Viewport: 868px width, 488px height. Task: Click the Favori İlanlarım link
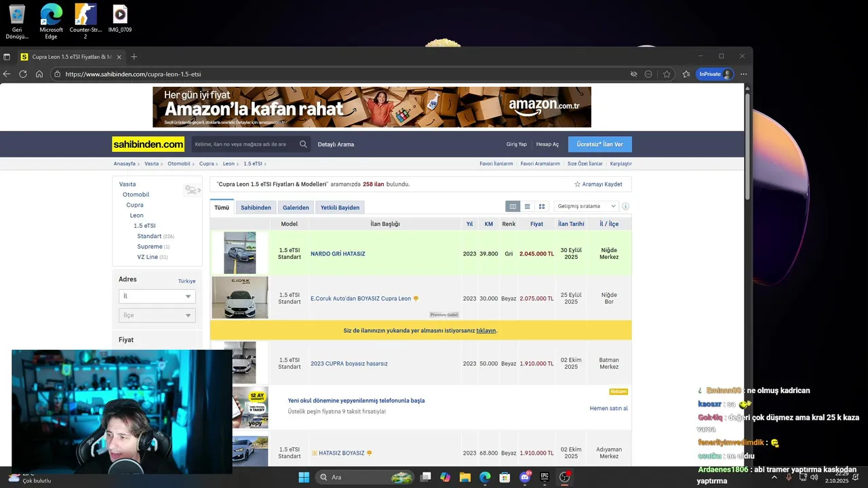pyautogui.click(x=496, y=163)
